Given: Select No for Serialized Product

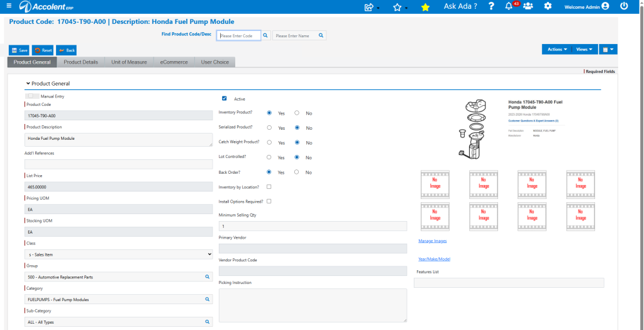Looking at the screenshot, I should (297, 128).
